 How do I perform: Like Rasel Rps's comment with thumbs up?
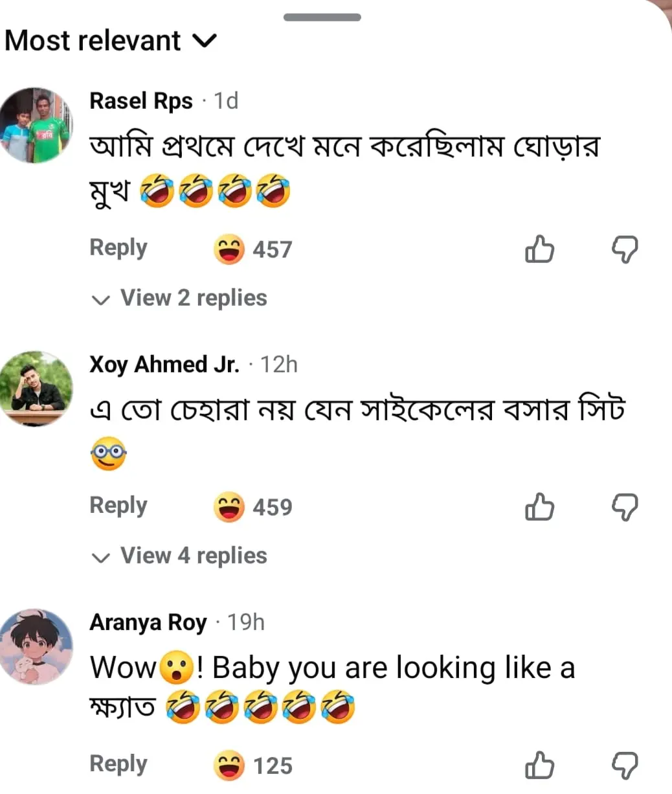pos(539,249)
